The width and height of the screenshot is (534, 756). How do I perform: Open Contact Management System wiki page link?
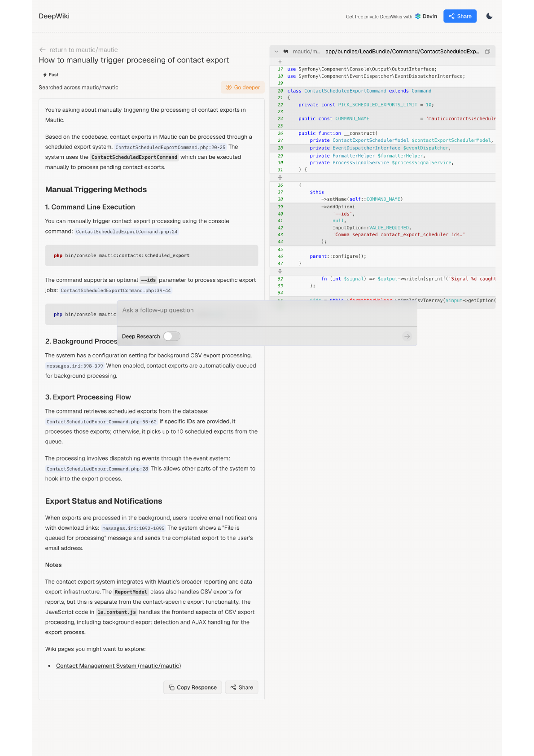(118, 666)
